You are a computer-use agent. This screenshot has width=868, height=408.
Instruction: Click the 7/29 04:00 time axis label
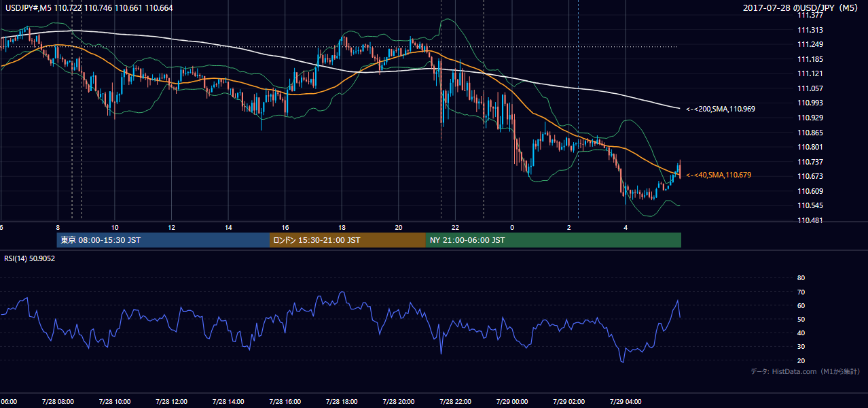[625, 402]
